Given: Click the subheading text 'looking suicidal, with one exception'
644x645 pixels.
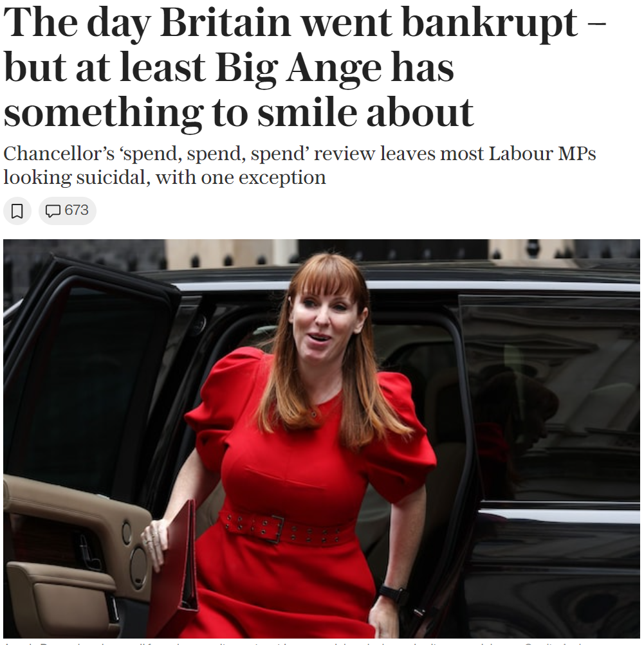Looking at the screenshot, I should (x=165, y=177).
